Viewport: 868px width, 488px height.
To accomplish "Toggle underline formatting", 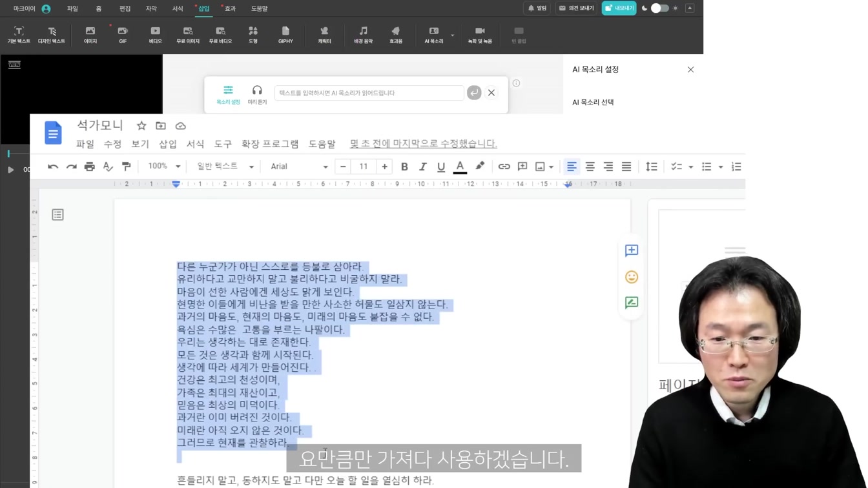I will pyautogui.click(x=441, y=167).
